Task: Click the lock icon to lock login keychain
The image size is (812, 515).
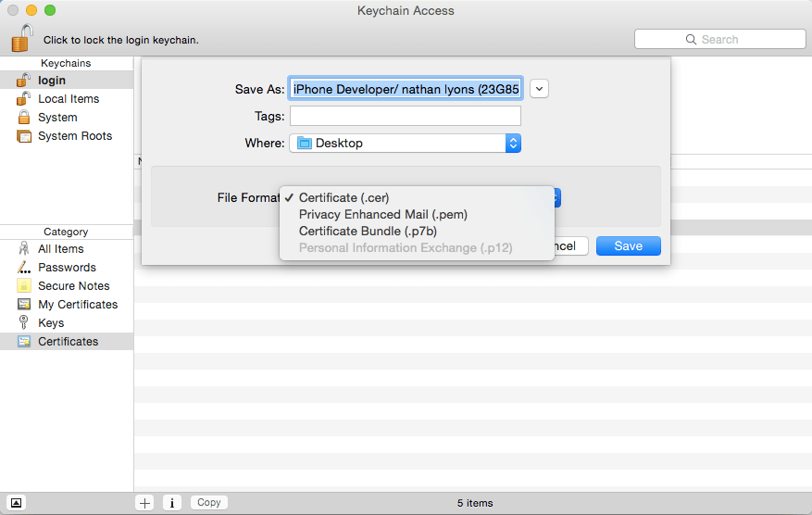Action: click(22, 38)
